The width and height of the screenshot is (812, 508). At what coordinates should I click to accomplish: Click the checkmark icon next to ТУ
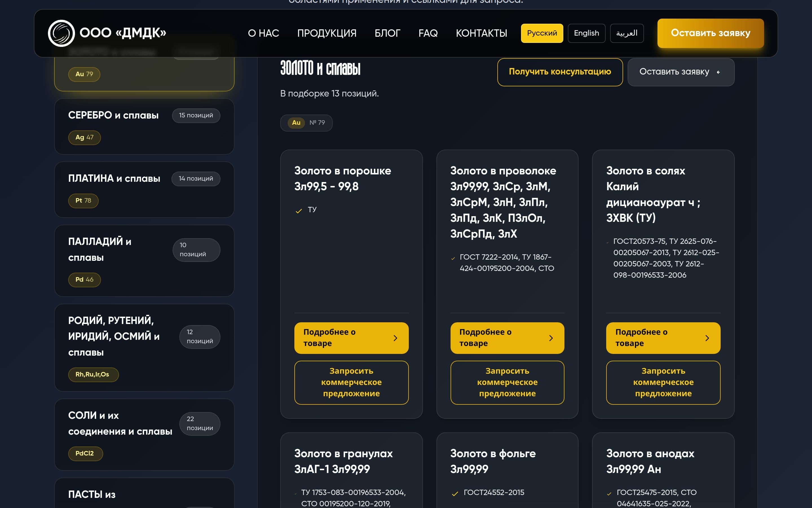click(298, 211)
